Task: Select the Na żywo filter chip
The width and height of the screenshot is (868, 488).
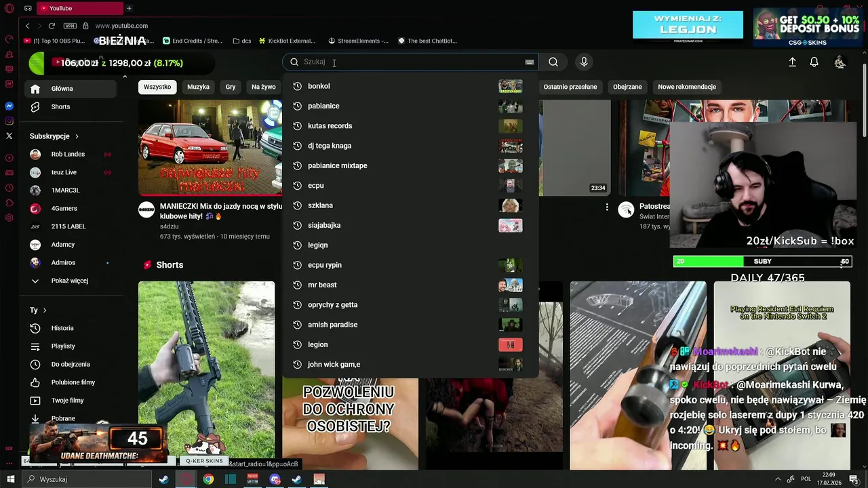Action: 263,87
